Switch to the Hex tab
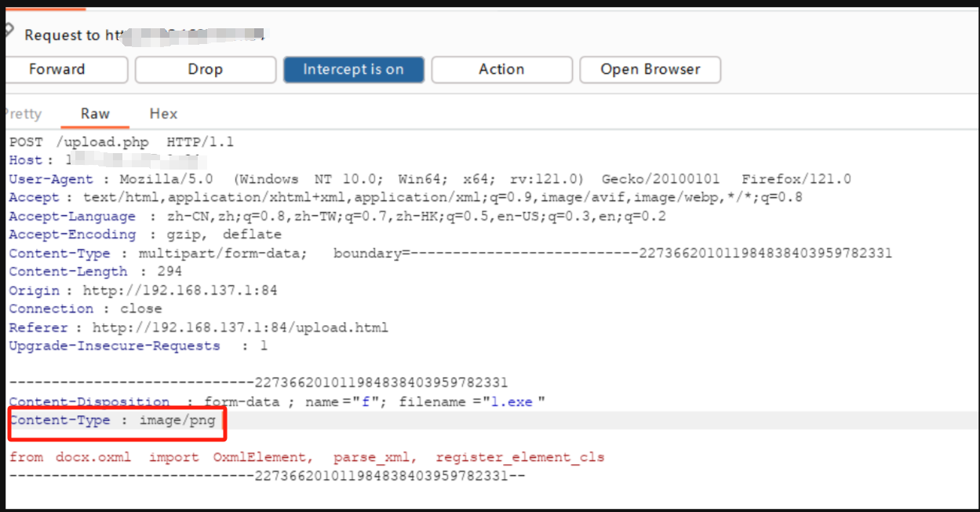 [x=163, y=114]
